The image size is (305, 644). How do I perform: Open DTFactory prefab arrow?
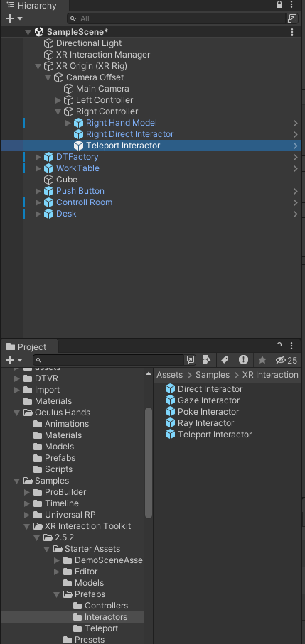click(296, 157)
